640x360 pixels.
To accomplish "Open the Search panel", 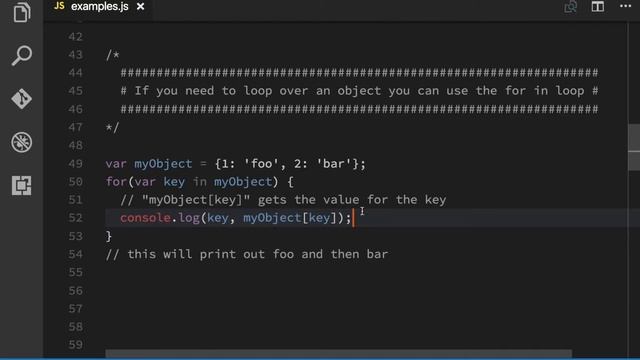I will (22, 56).
